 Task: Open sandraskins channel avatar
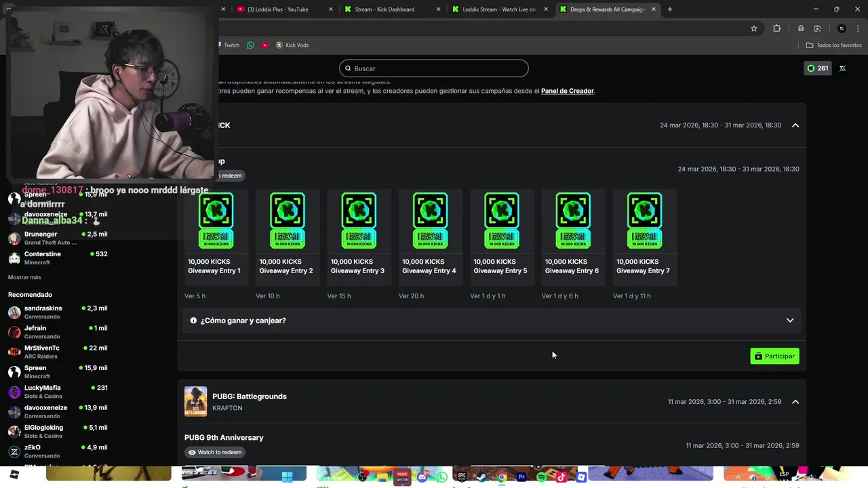tap(14, 312)
